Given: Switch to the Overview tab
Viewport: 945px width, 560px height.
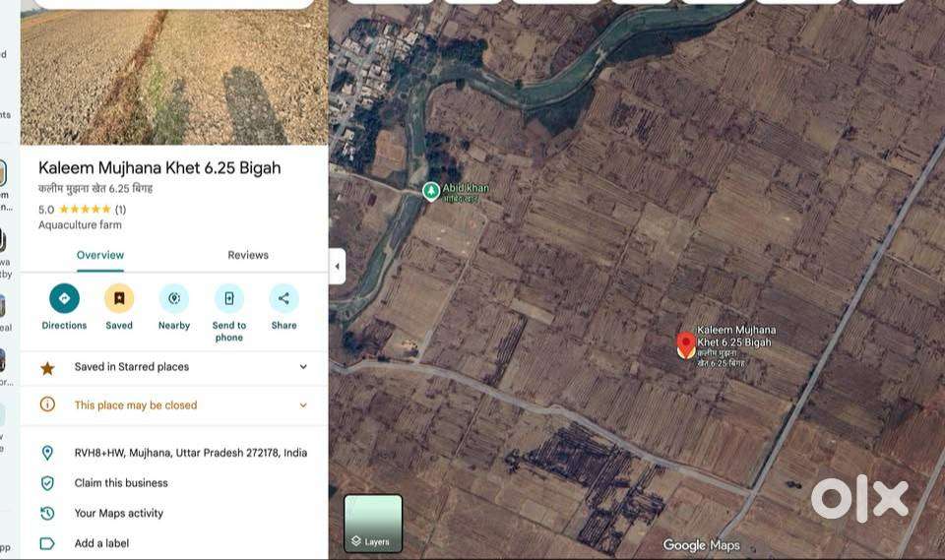Looking at the screenshot, I should [x=100, y=255].
